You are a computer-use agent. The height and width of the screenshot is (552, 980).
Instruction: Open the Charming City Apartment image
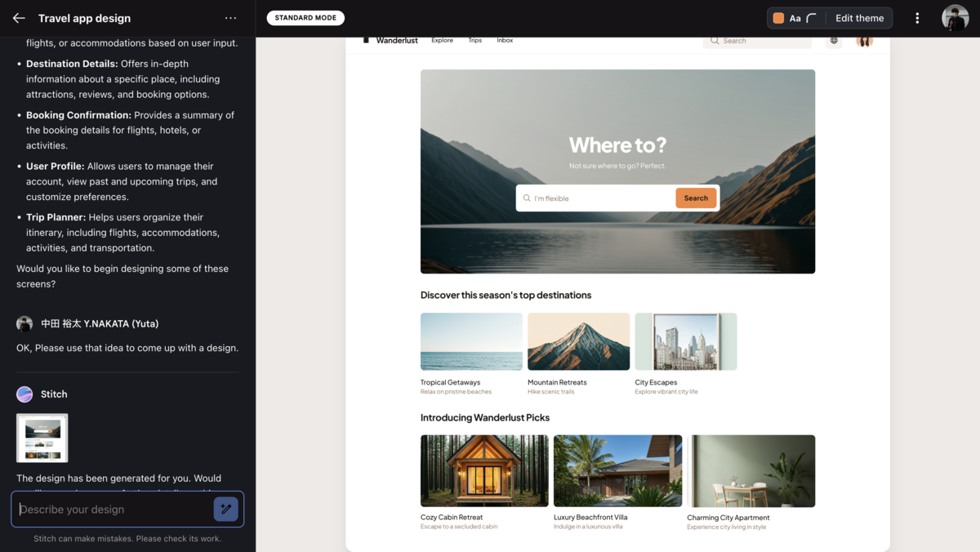751,470
